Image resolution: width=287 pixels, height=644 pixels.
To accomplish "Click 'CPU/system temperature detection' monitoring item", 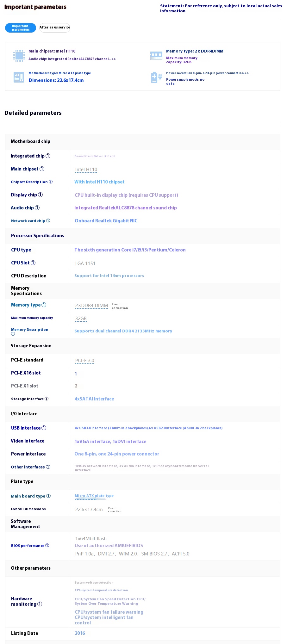I will (x=101, y=590).
